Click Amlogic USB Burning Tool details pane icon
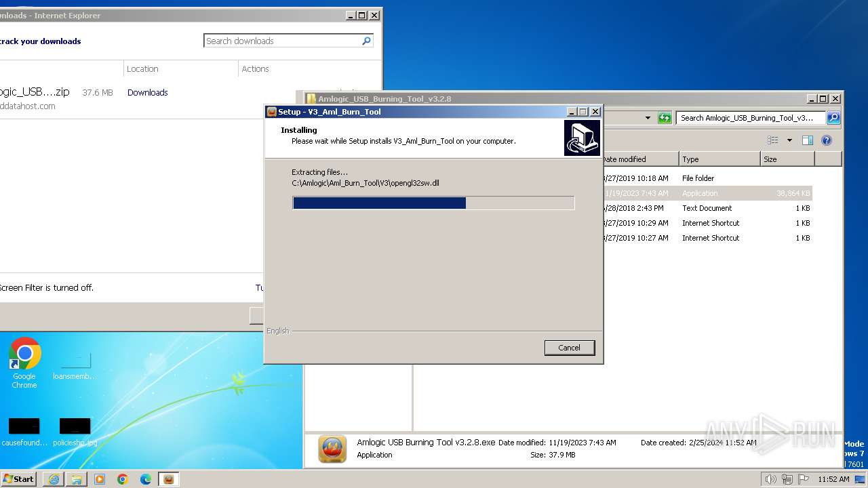This screenshot has height=488, width=868. coord(332,449)
